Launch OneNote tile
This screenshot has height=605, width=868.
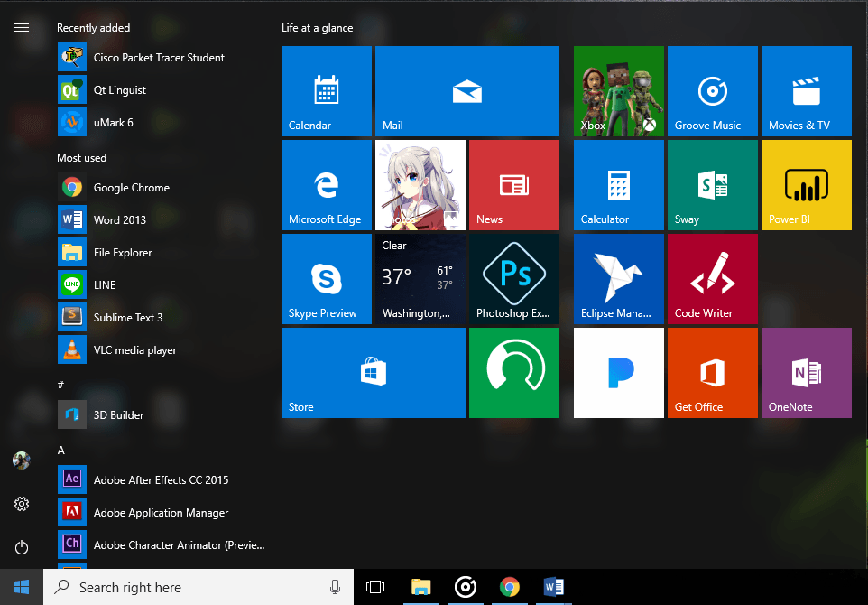point(807,373)
